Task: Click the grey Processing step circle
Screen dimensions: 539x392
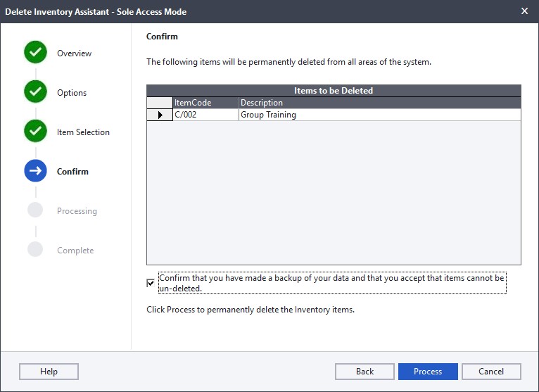Action: coord(35,210)
